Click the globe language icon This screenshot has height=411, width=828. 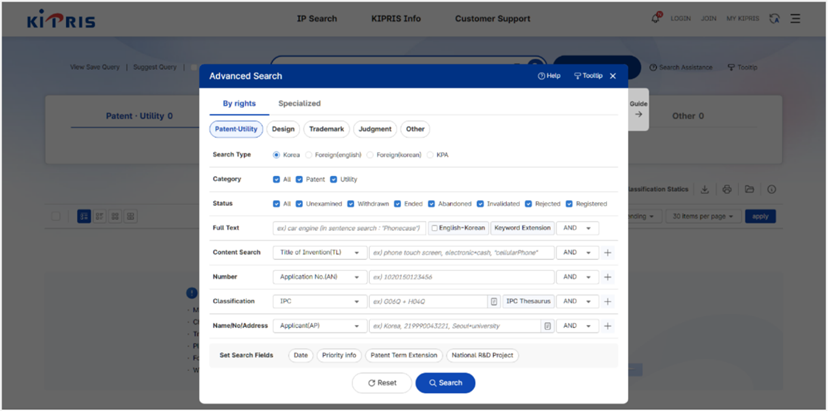[774, 18]
